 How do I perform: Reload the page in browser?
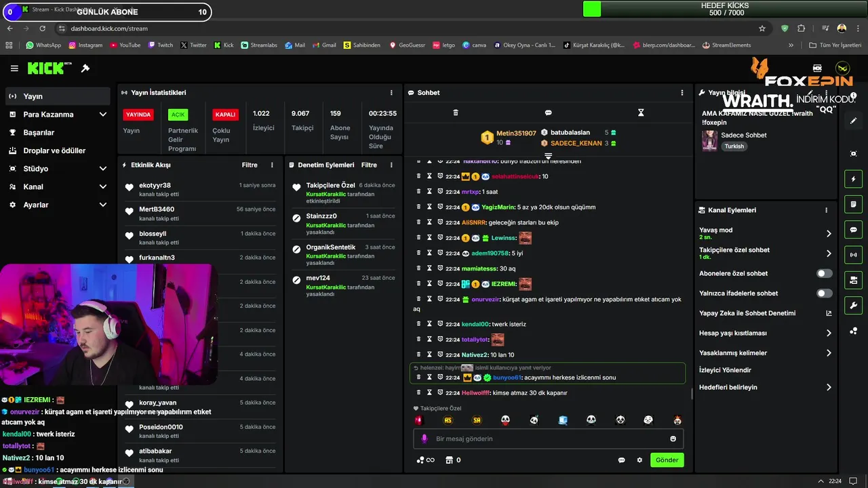[x=43, y=28]
